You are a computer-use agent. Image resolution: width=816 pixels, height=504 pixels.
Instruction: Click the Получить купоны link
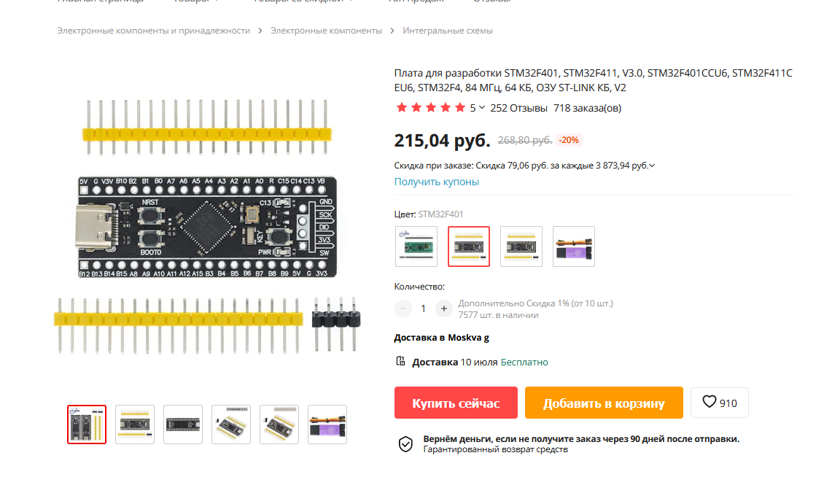pyautogui.click(x=436, y=182)
